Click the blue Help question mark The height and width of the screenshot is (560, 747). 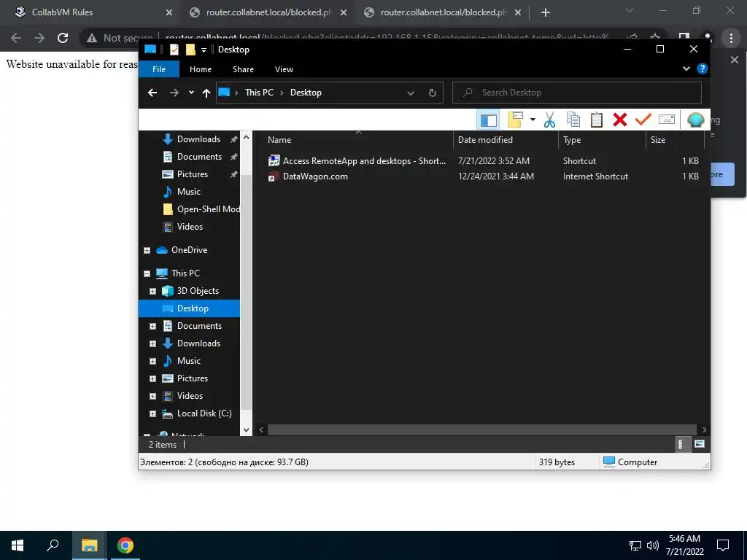pyautogui.click(x=703, y=69)
